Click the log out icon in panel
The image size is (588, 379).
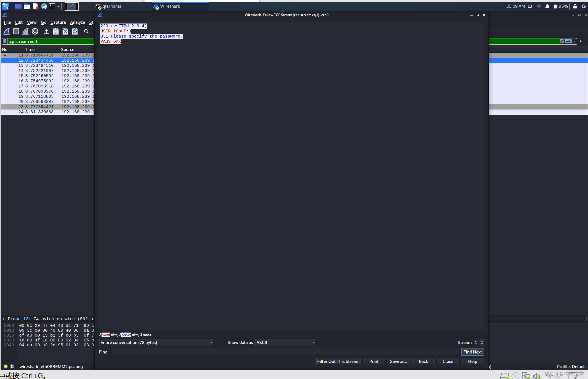(583, 6)
